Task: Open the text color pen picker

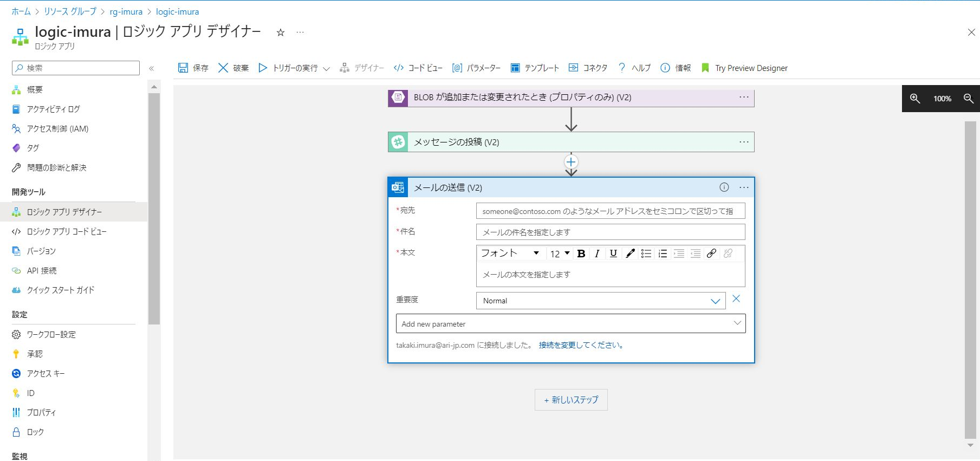Action: 630,254
